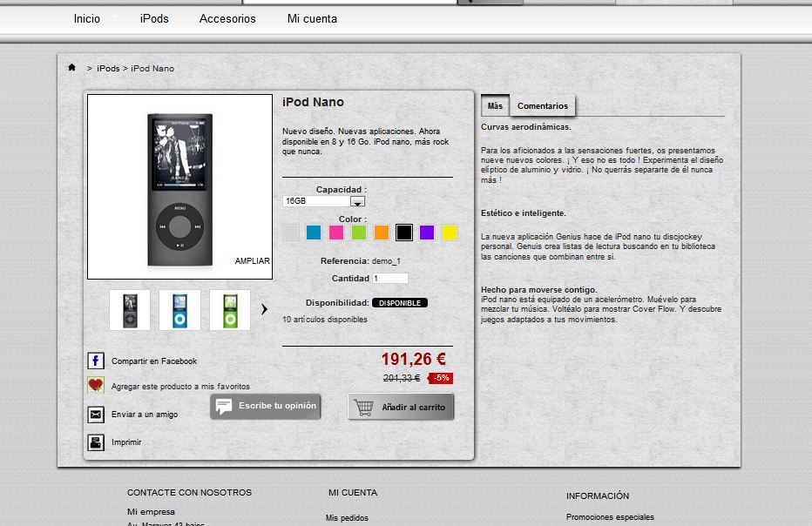Viewport: 812px width, 526px height.
Task: Click the blue iPod thumbnail
Action: click(179, 310)
